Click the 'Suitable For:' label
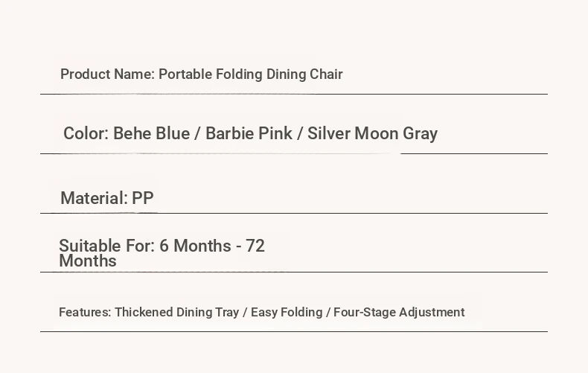The image size is (588, 373). 107,246
